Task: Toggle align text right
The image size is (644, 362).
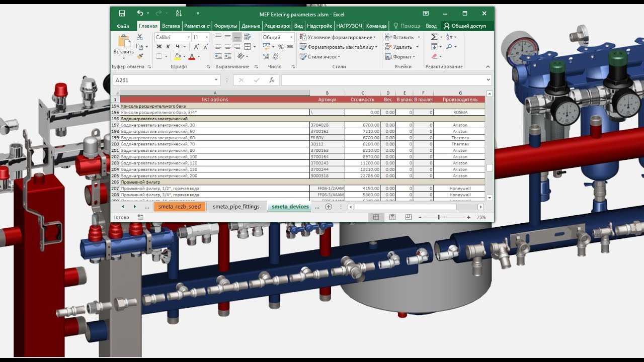Action: pyautogui.click(x=236, y=47)
